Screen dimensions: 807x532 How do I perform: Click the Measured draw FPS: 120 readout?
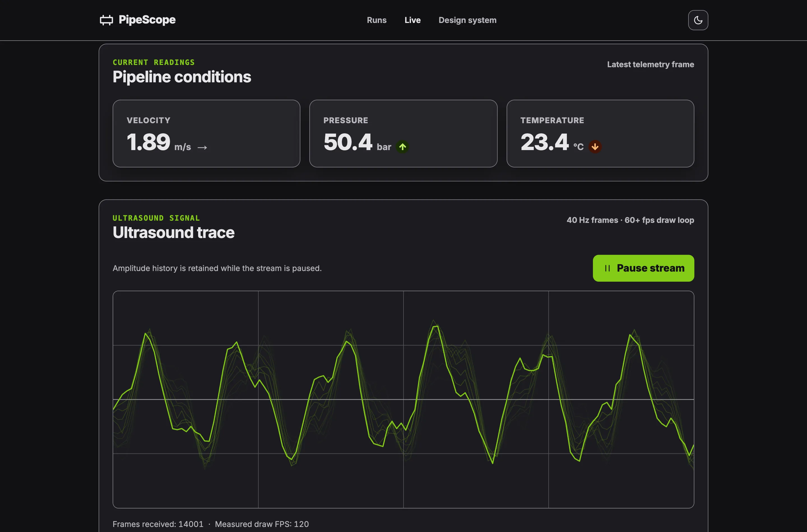262,524
